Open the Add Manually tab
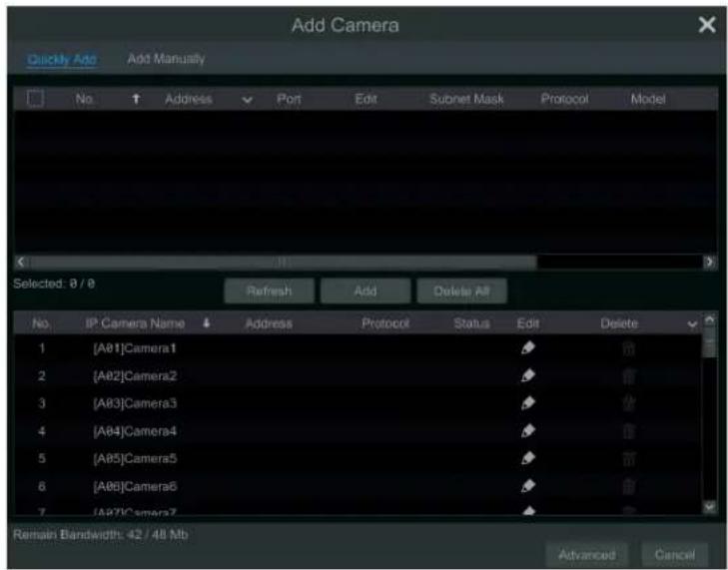 (x=166, y=59)
